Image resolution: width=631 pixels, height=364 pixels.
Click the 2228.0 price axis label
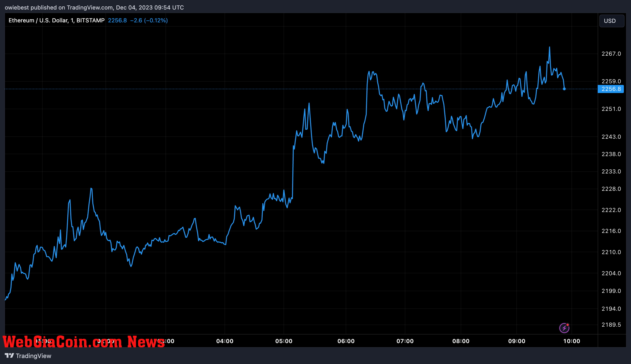[x=611, y=189]
